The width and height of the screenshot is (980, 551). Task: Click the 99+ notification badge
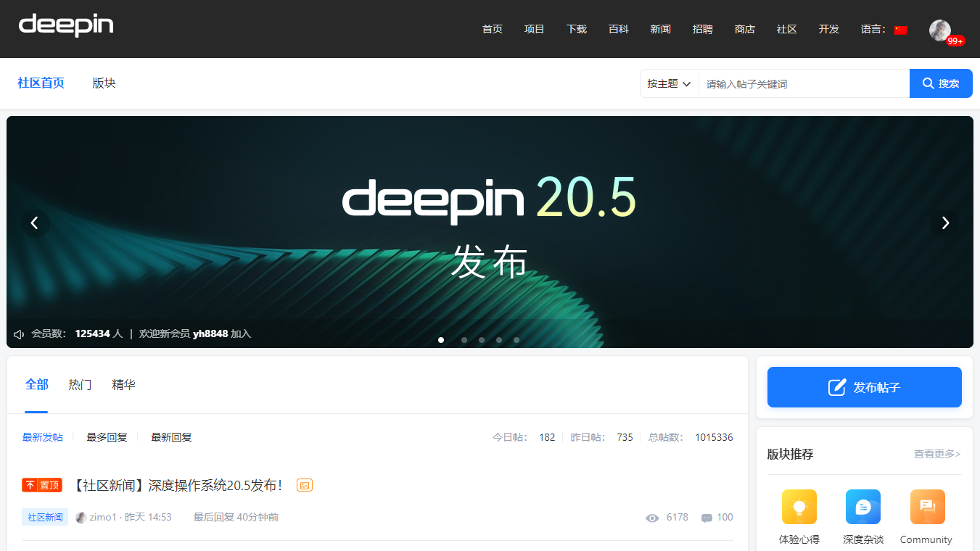pyautogui.click(x=955, y=41)
